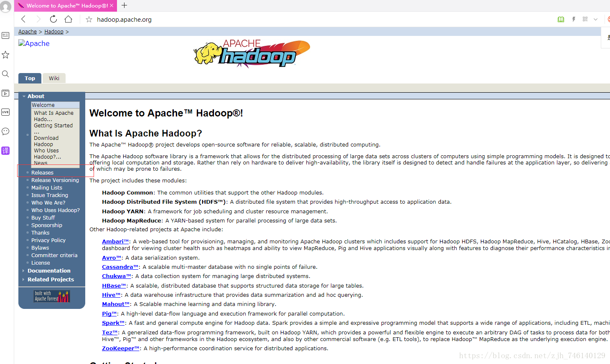610x364 pixels.
Task: Open the sidebar chat bubble icon
Action: 5,131
